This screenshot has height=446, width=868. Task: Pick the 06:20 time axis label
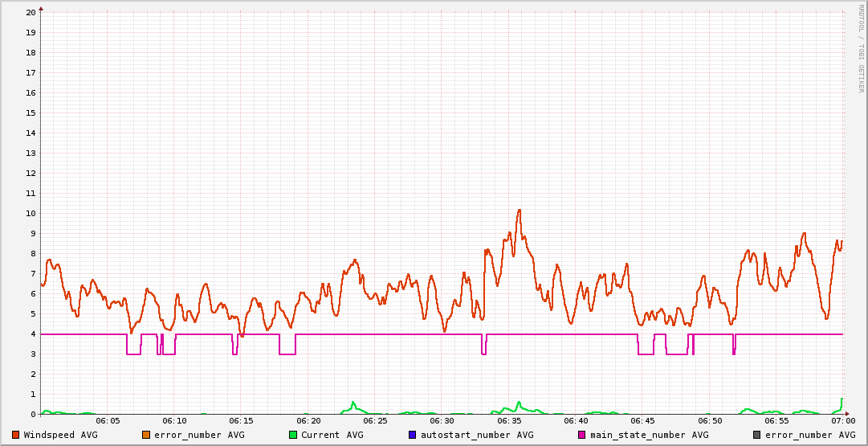pyautogui.click(x=308, y=420)
